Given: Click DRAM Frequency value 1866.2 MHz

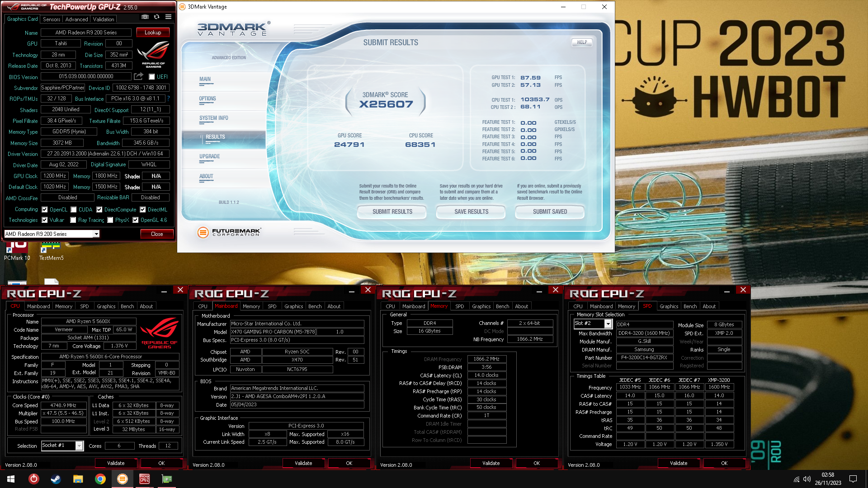Looking at the screenshot, I should 486,359.
